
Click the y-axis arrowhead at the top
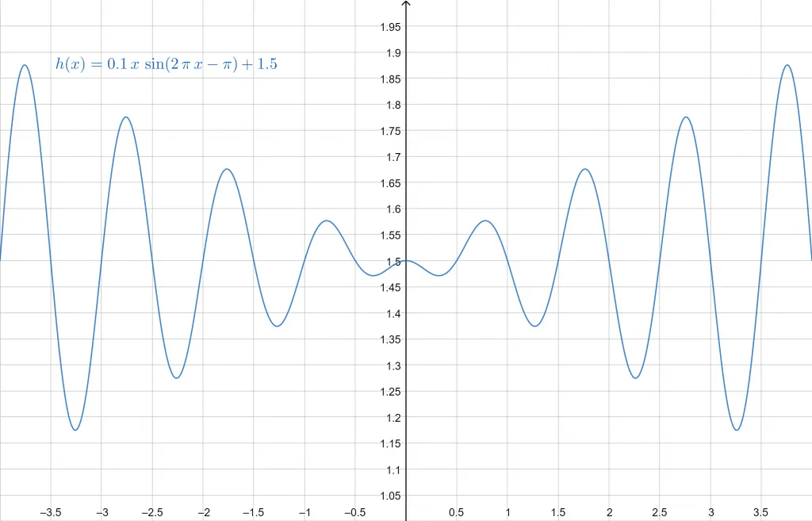[406, 4]
